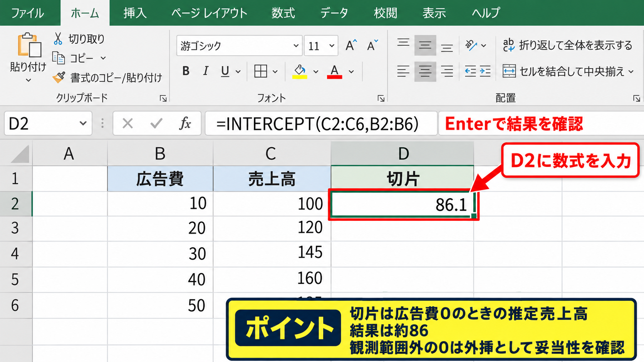
Task: Open the merge cells dropdown arrow
Action: click(x=631, y=72)
